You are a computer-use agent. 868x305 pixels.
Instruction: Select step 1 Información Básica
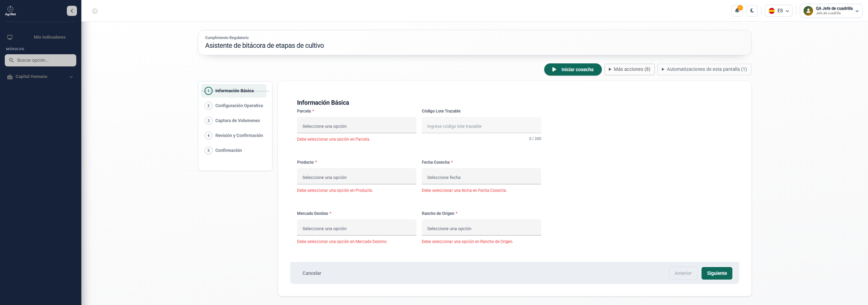[x=234, y=91]
